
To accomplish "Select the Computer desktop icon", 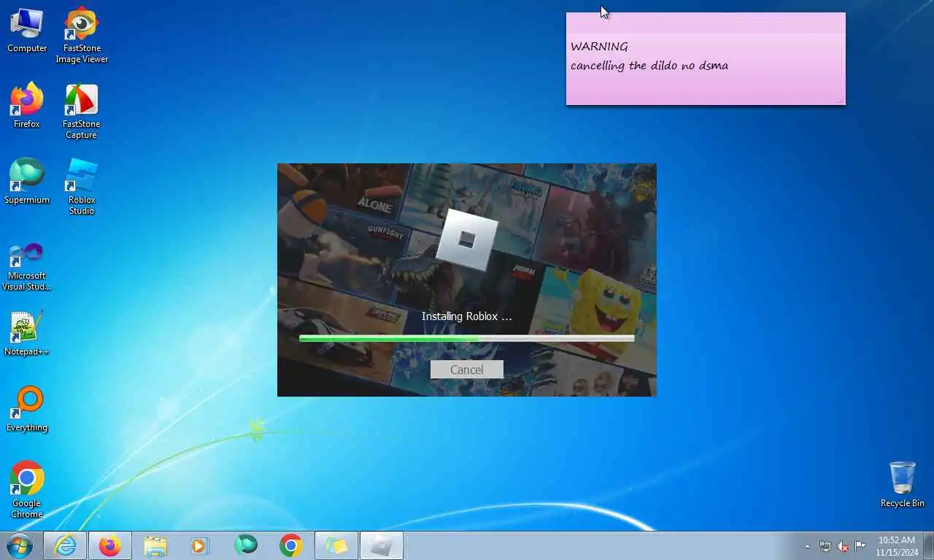I will [27, 31].
